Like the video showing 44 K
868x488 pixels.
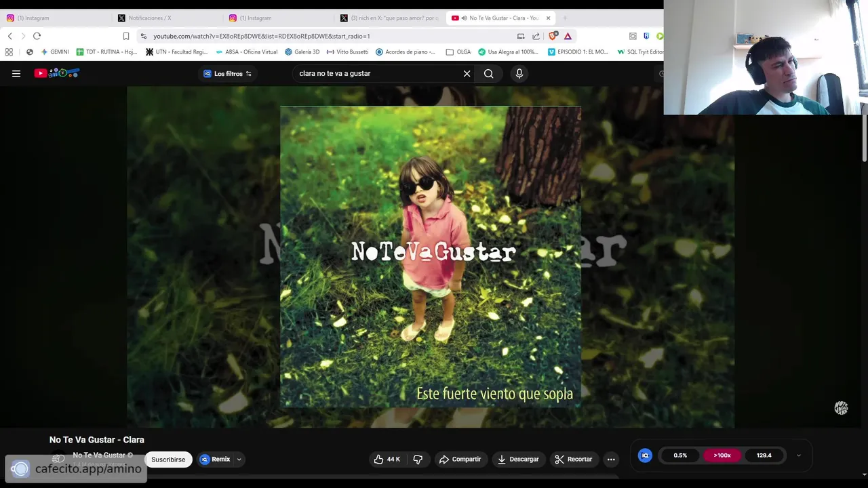(387, 460)
